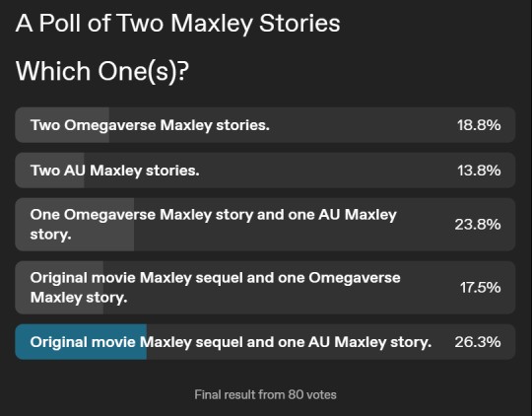The height and width of the screenshot is (416, 532).
Task: Click the 18.8% result value
Action: coord(479,125)
